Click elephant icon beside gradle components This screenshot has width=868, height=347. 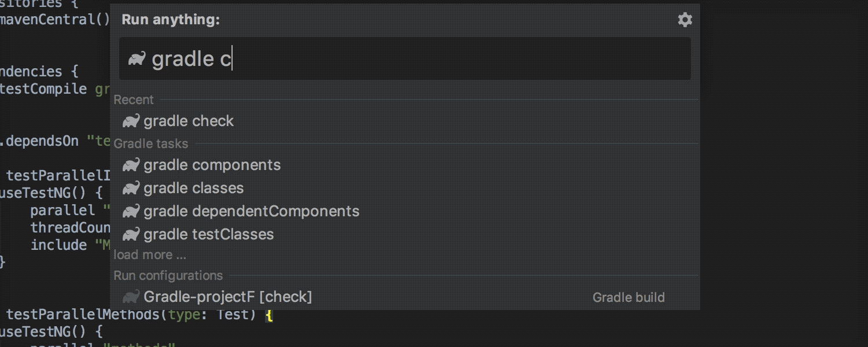tap(131, 165)
